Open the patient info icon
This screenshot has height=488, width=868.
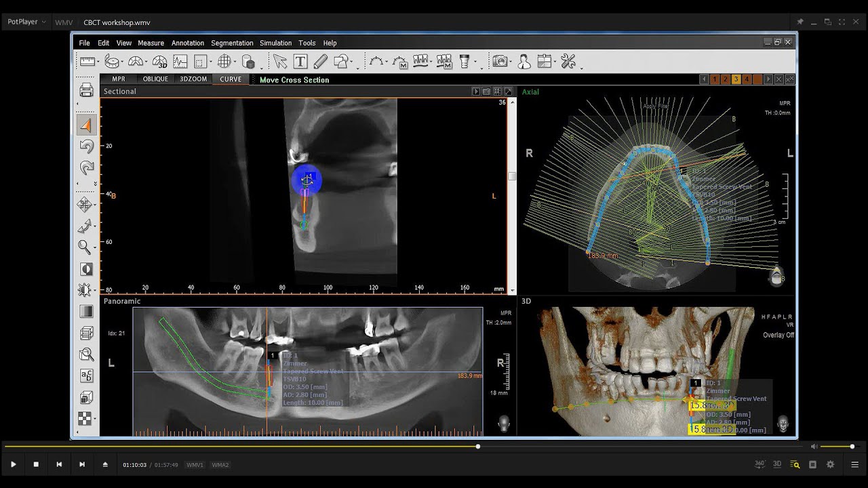[x=524, y=62]
